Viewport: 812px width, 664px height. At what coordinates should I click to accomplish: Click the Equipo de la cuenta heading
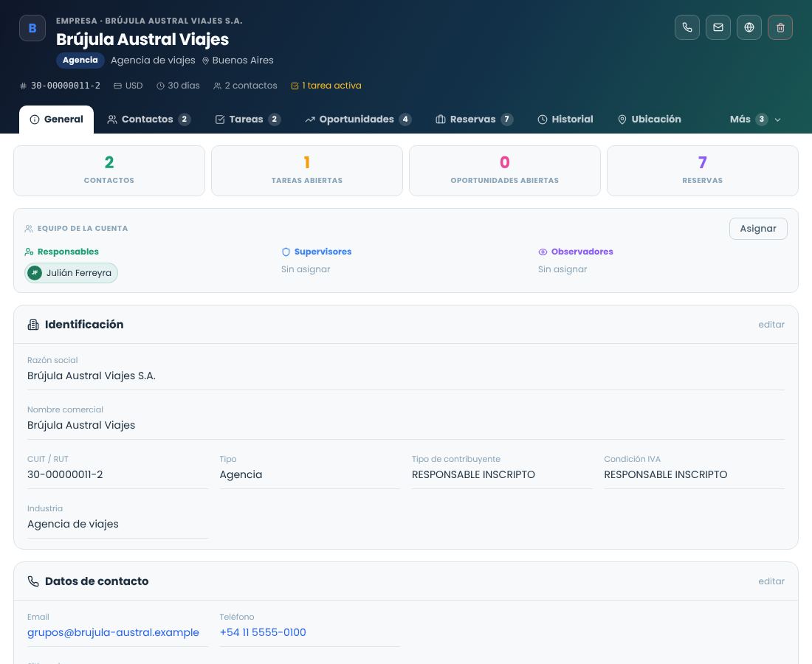[83, 228]
